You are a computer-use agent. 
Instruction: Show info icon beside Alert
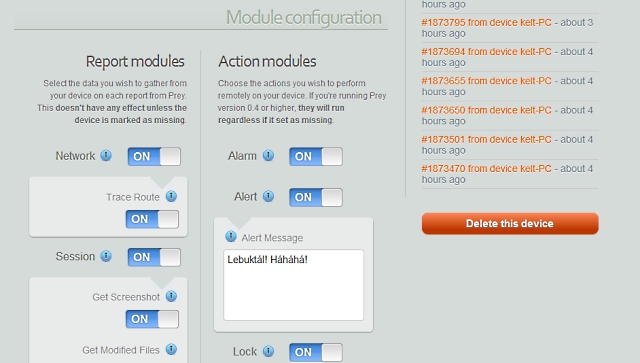pos(268,196)
